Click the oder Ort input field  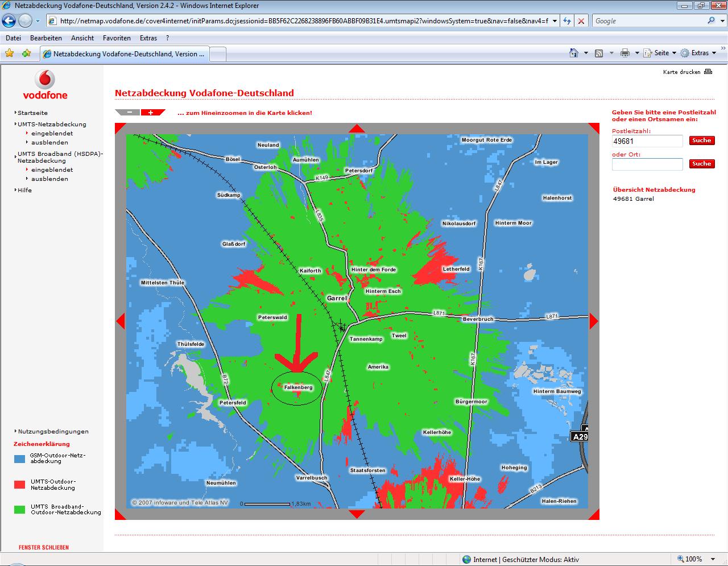[x=647, y=164]
